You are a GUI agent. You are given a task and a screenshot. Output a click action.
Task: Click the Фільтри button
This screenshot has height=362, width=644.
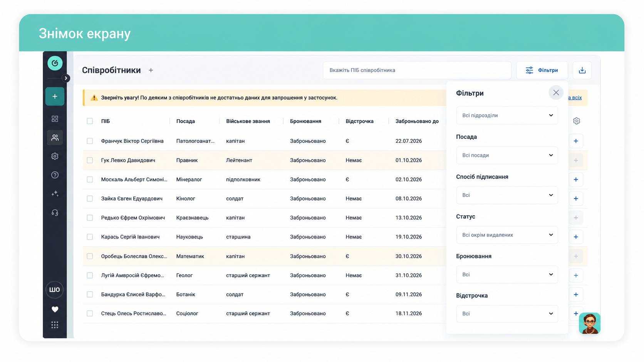coord(542,70)
